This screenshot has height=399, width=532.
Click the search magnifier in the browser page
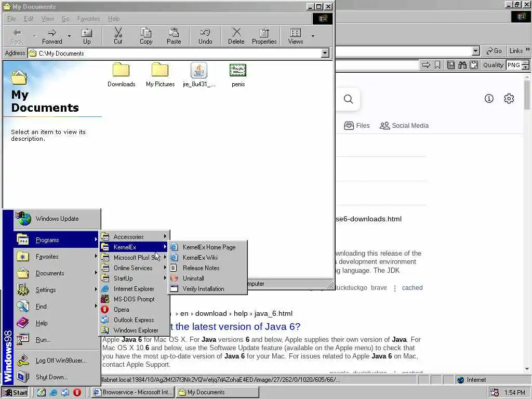348,99
